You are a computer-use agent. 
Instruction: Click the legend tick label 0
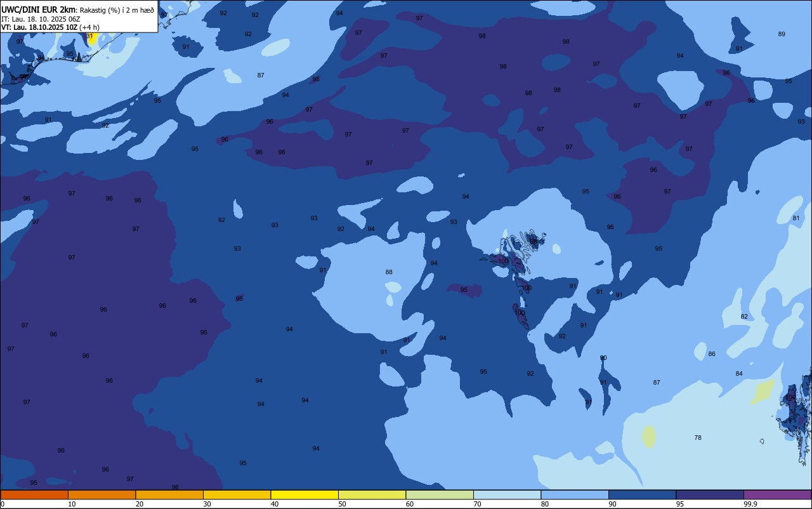pos(3,504)
